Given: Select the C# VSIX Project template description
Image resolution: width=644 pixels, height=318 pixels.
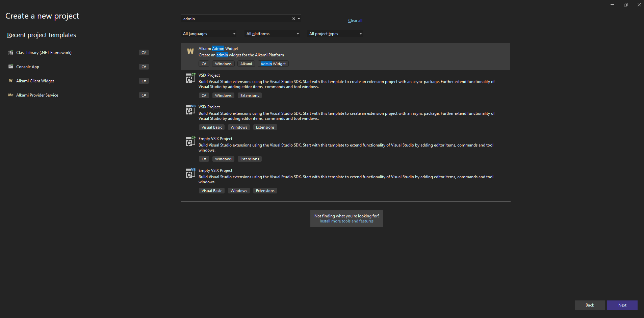Looking at the screenshot, I should [x=346, y=84].
